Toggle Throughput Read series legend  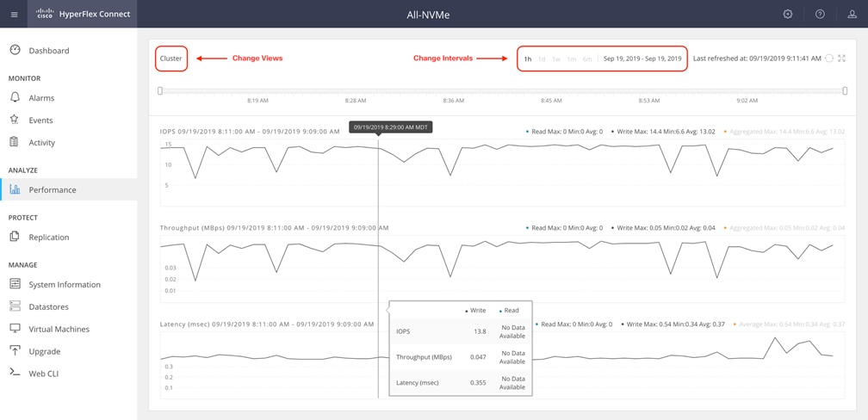pyautogui.click(x=564, y=227)
